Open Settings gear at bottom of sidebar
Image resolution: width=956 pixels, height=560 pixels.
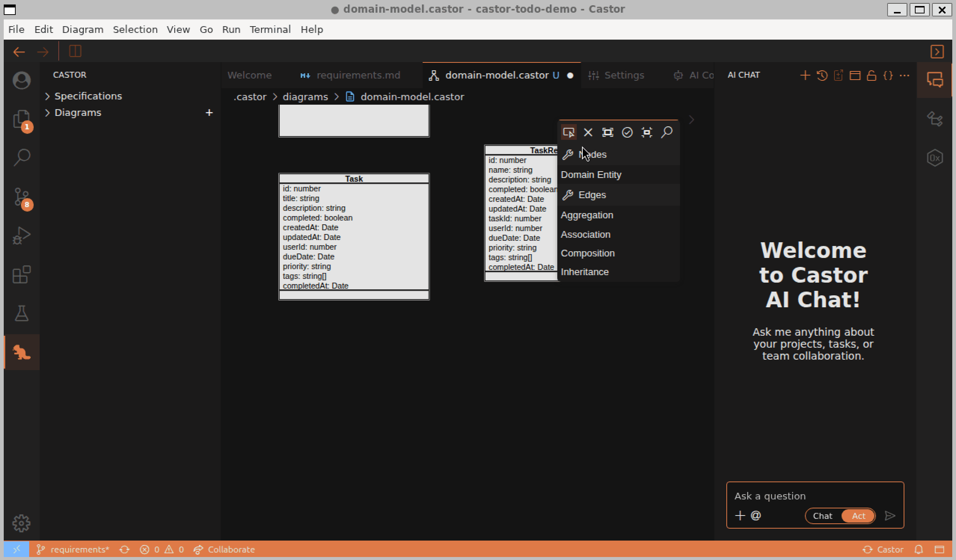tap(21, 523)
